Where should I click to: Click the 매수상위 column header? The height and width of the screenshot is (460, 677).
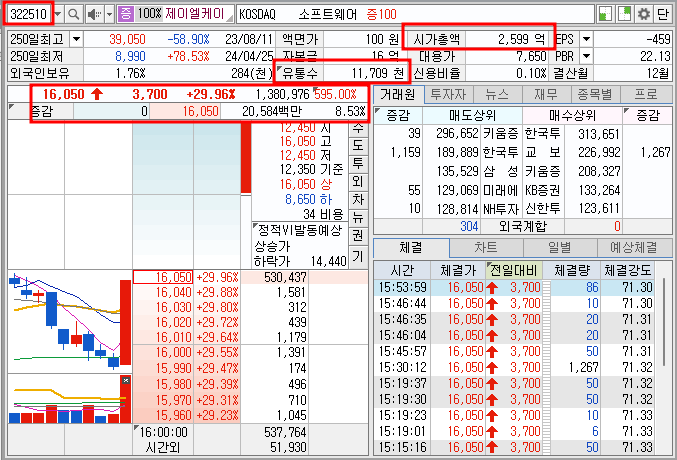click(x=573, y=115)
